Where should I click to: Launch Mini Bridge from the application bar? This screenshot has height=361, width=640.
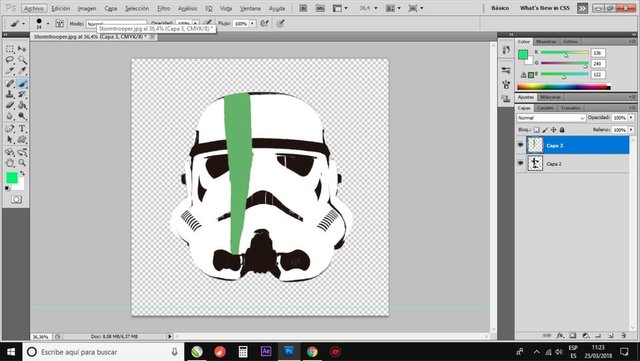(x=320, y=8)
